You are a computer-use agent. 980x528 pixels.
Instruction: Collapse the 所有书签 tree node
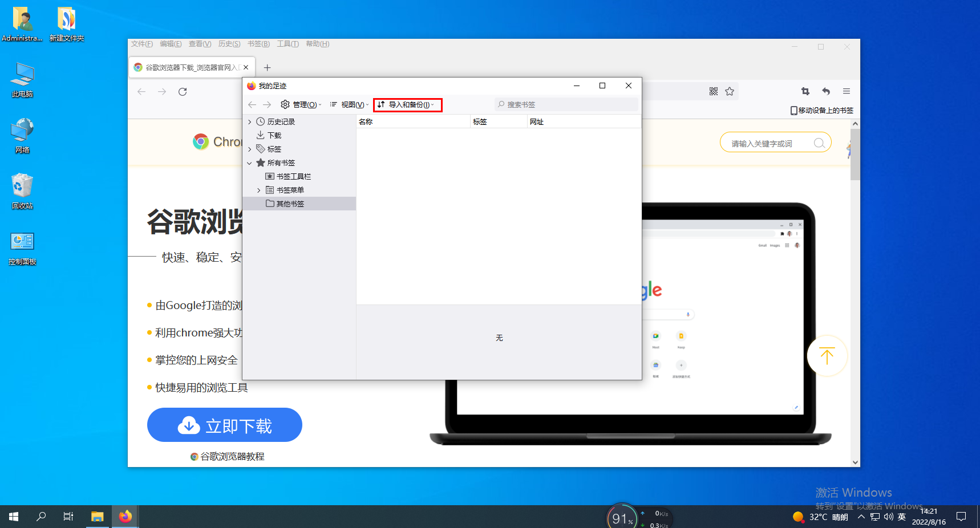[249, 163]
